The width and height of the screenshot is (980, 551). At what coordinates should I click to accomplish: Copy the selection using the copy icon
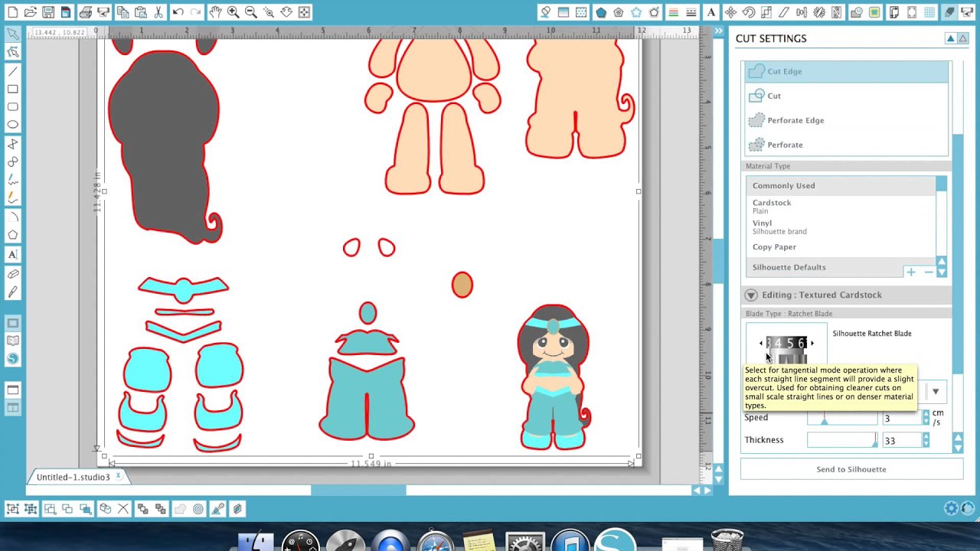(x=122, y=12)
